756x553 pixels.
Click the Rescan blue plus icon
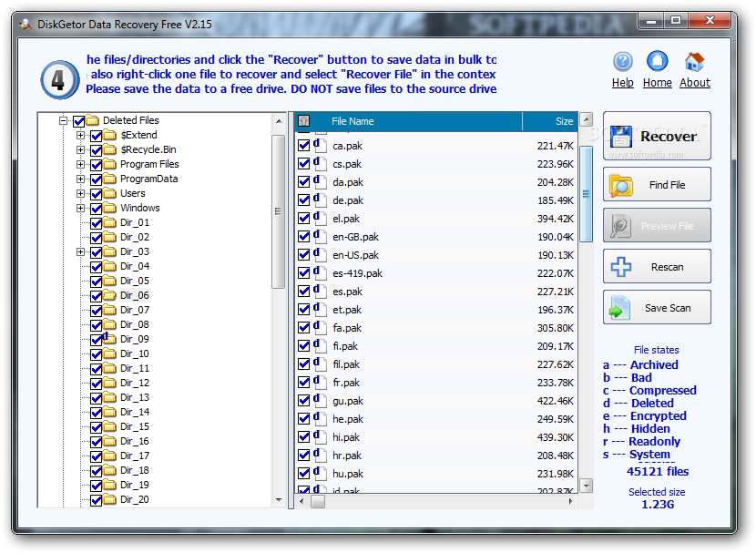tap(620, 267)
